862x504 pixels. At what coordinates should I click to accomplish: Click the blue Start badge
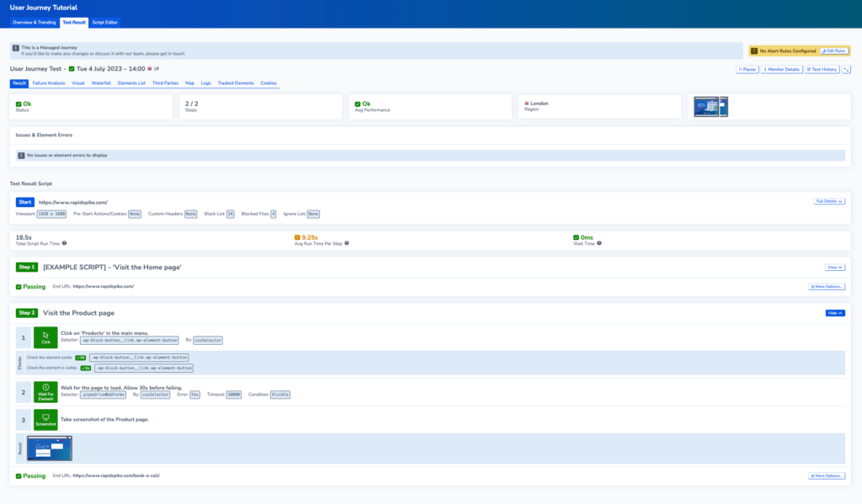click(25, 202)
